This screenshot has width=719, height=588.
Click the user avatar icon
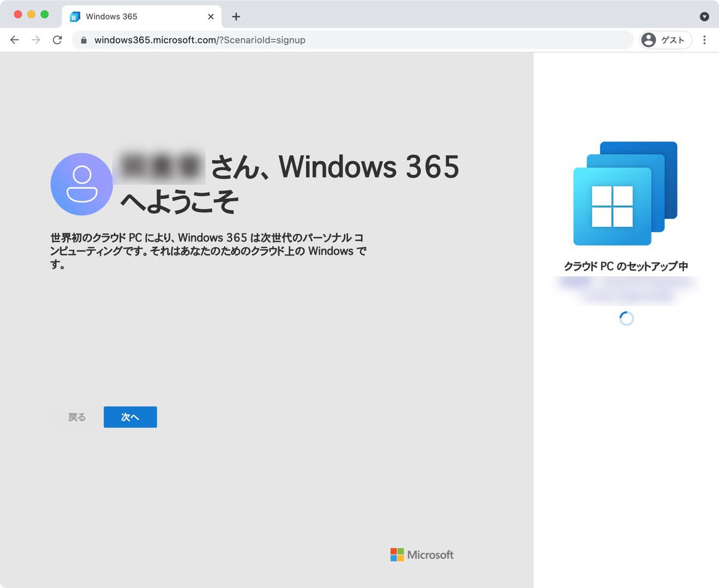click(81, 184)
